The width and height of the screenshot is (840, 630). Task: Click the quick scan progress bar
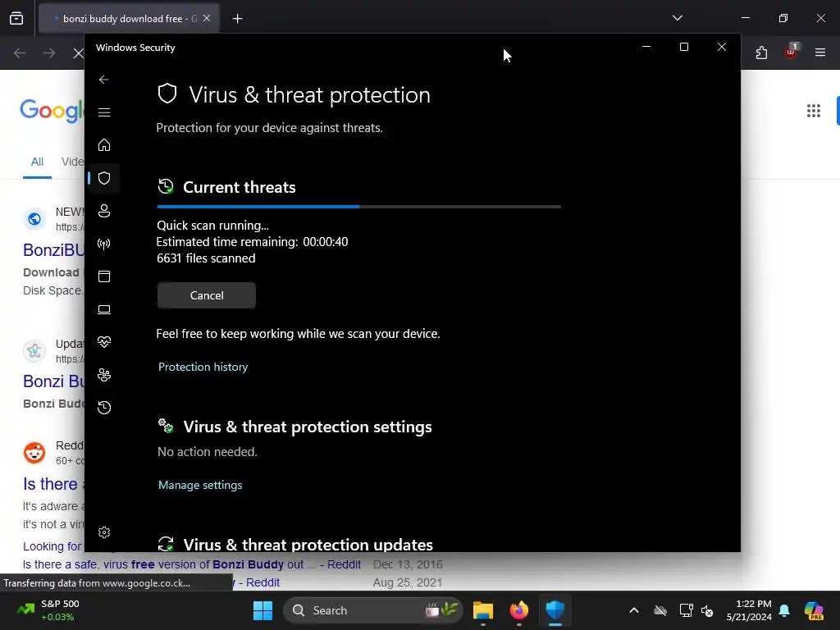point(359,206)
